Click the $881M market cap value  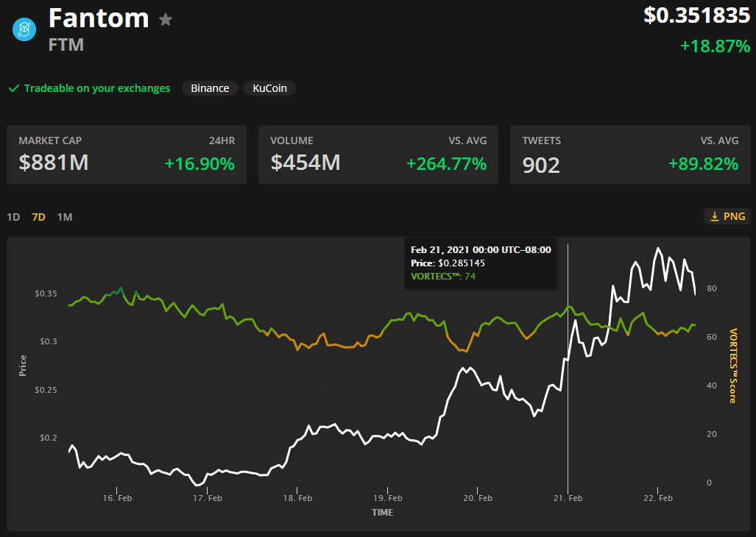point(54,163)
